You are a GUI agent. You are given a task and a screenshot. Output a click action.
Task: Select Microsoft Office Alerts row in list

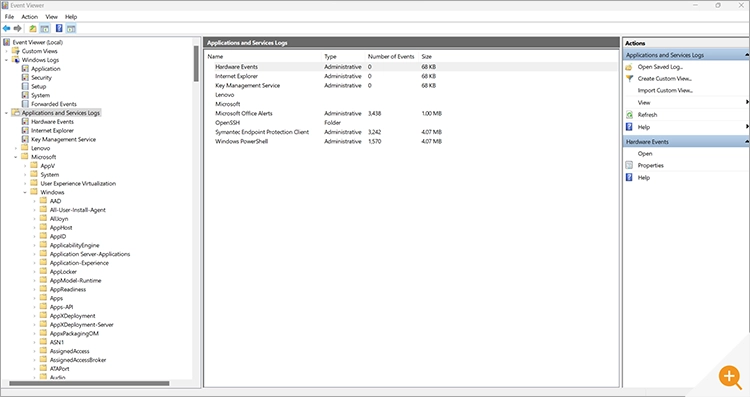[411, 113]
